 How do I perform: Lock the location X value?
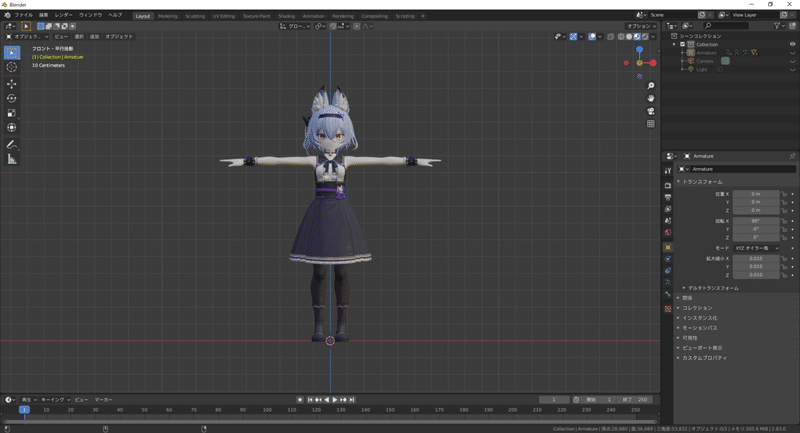tap(784, 194)
